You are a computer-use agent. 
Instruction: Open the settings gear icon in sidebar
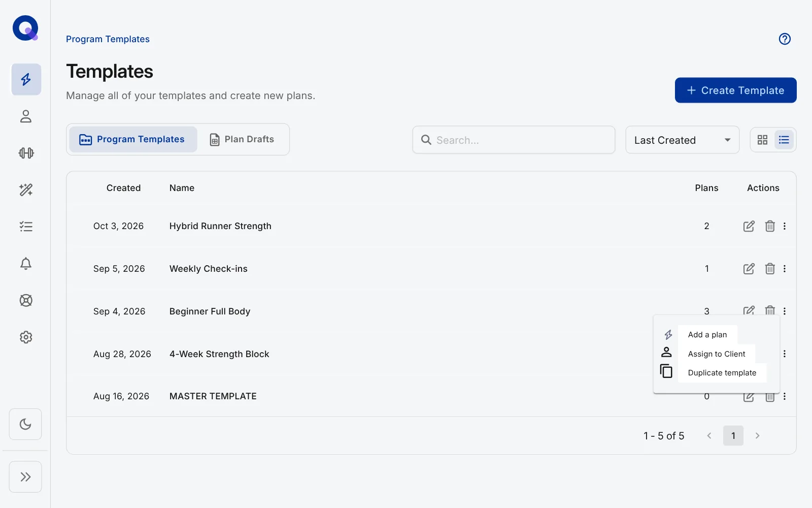(x=26, y=337)
